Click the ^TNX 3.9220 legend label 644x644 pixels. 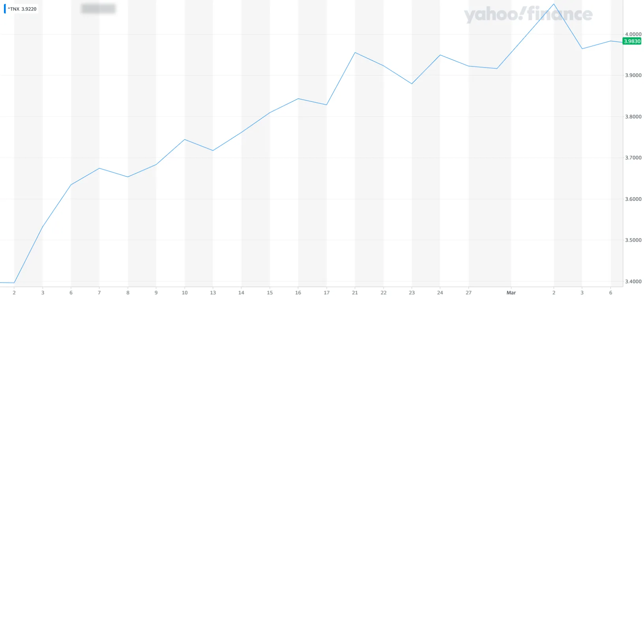tap(22, 9)
